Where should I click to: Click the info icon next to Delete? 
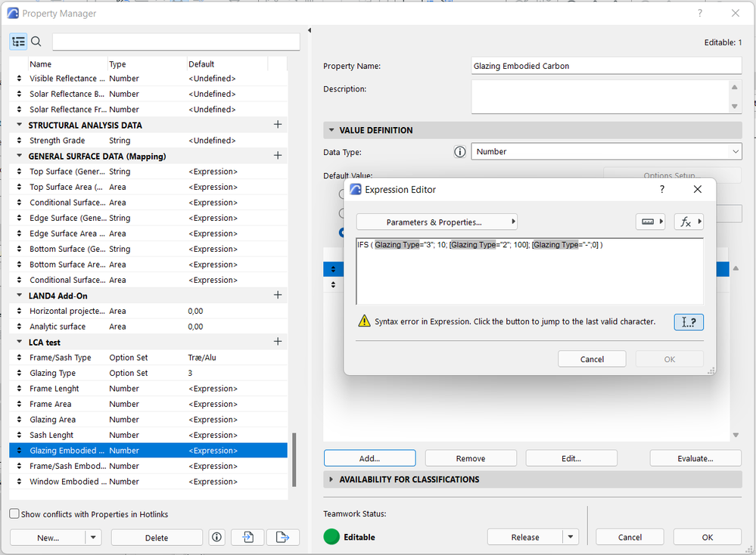[x=217, y=537]
